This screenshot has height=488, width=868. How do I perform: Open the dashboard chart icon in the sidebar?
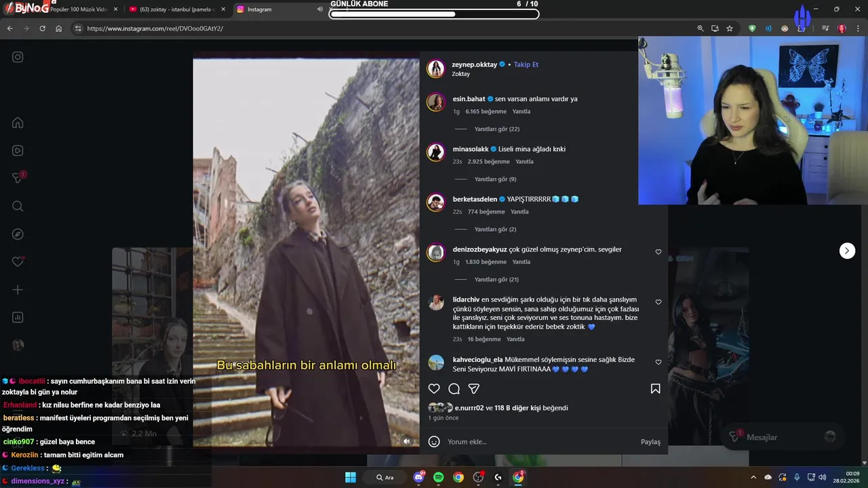tap(18, 317)
